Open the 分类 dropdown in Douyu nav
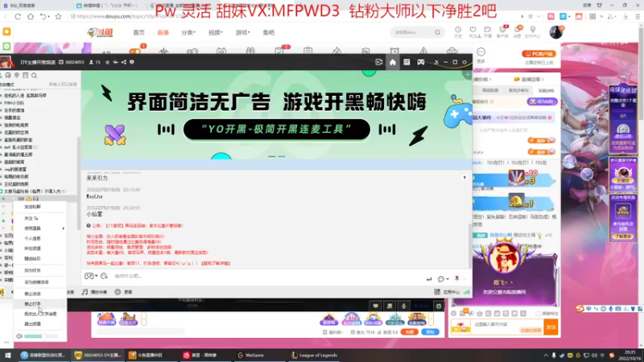The image size is (644, 362). [188, 32]
